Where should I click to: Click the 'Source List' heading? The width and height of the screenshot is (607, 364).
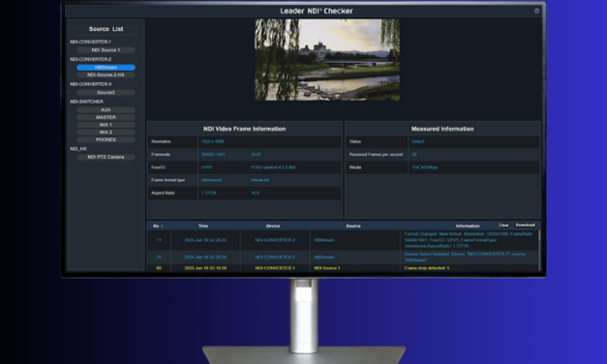click(x=106, y=29)
